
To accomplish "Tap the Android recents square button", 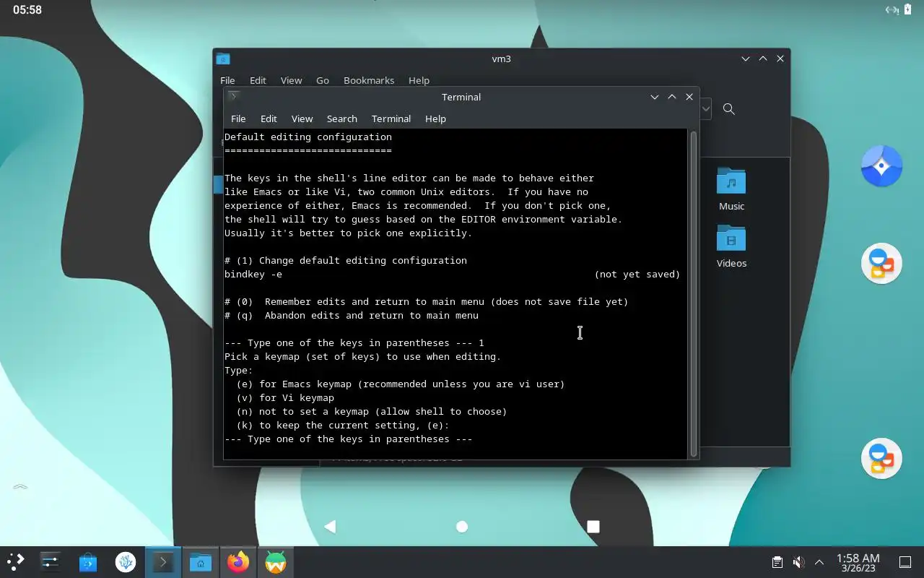I will (593, 527).
